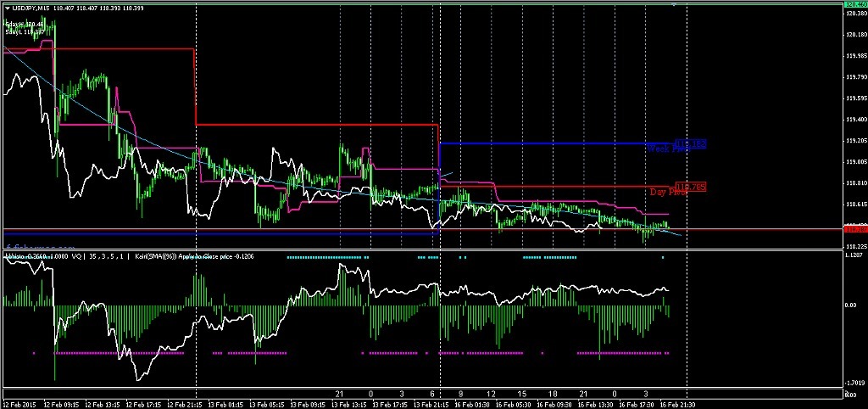Click the -1.7019 indicator scale value
The width and height of the screenshot is (868, 409).
pos(855,383)
